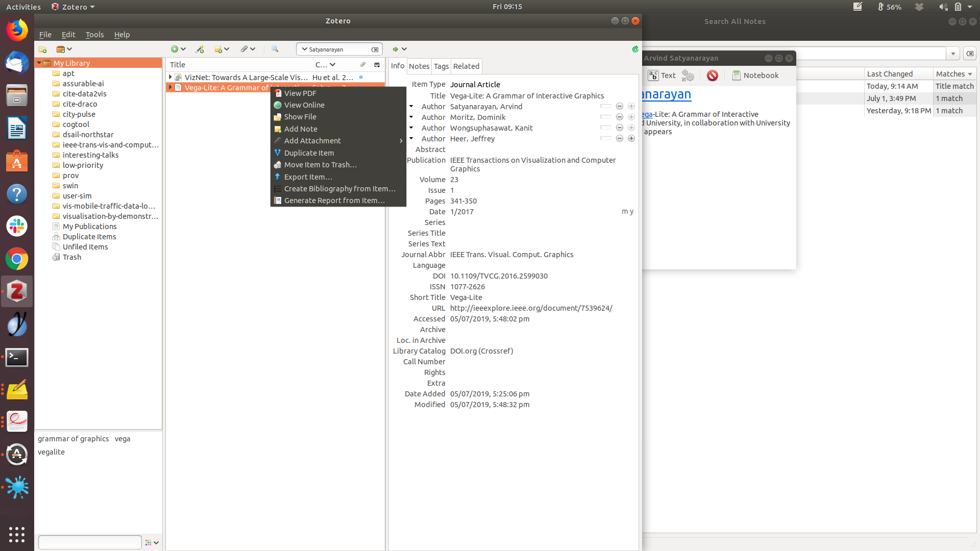Open the cite-draco collection
The image size is (980, 551).
coord(80,104)
